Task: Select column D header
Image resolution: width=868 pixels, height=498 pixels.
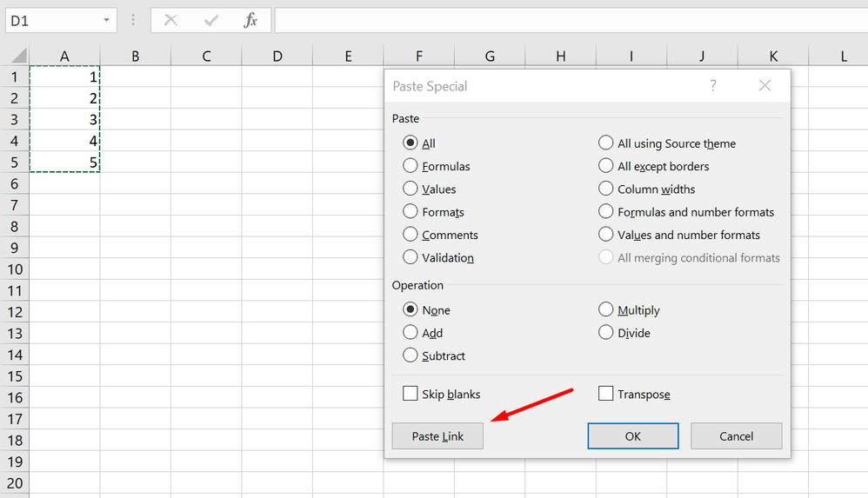Action: click(277, 56)
